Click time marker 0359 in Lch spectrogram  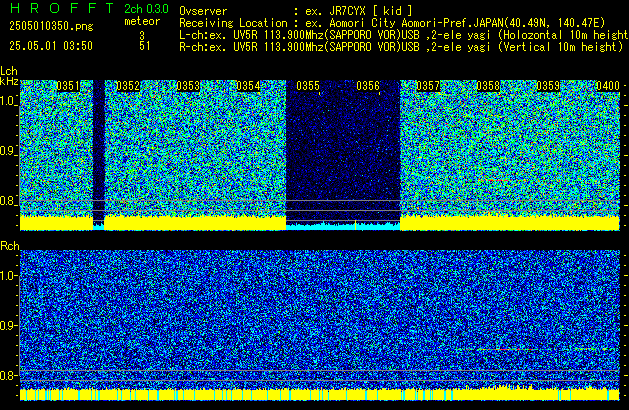tap(548, 86)
